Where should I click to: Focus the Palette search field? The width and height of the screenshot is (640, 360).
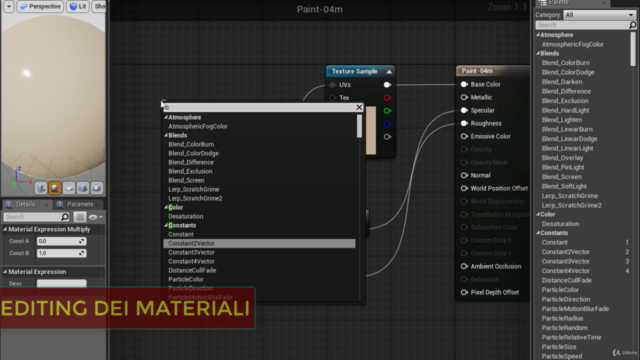(x=582, y=25)
